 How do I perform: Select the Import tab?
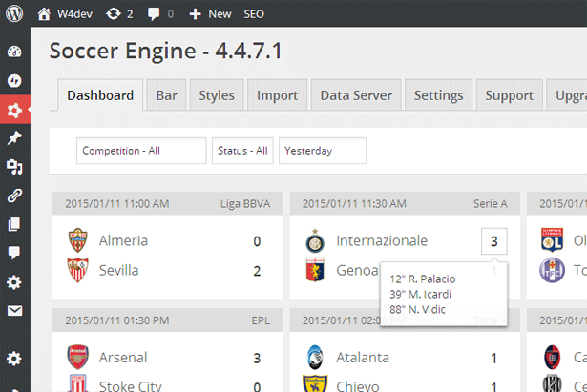click(277, 95)
